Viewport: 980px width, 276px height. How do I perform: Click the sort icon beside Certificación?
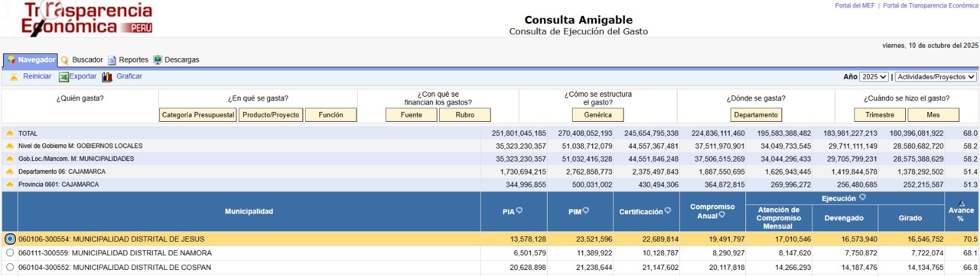668,211
